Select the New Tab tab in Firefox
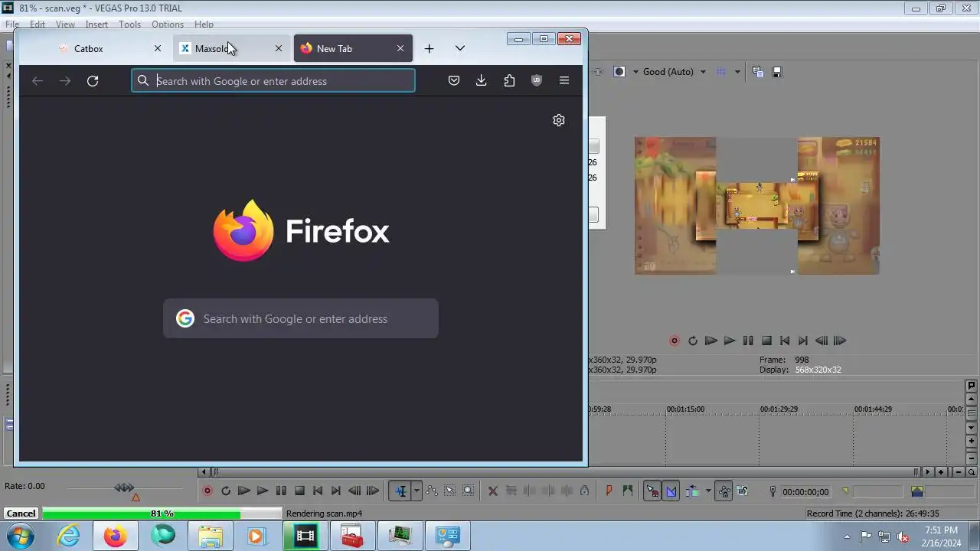The height and width of the screenshot is (551, 980). 353,48
